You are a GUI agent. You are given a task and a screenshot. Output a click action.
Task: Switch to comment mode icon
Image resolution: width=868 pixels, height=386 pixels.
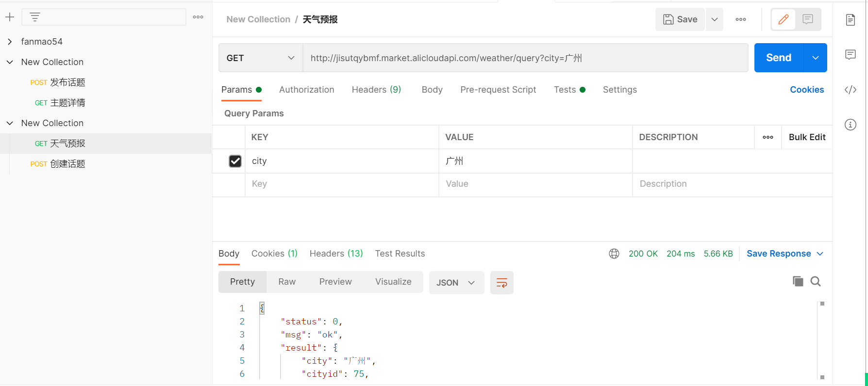pos(808,19)
